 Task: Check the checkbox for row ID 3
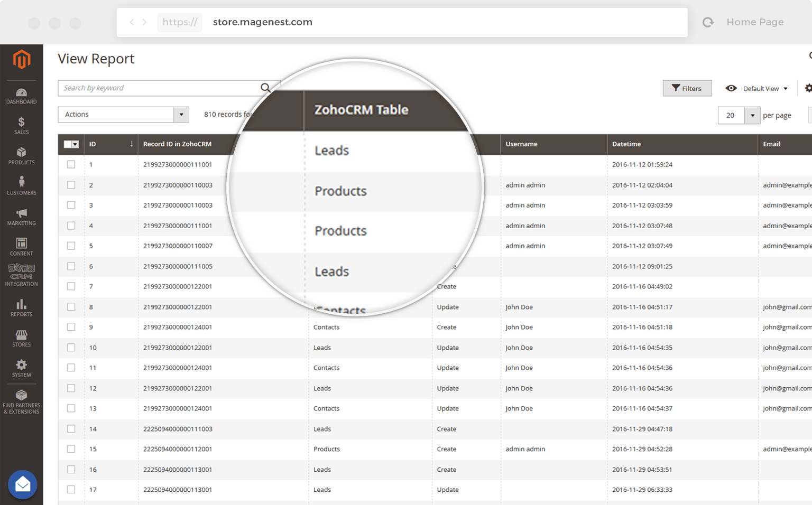pyautogui.click(x=71, y=205)
